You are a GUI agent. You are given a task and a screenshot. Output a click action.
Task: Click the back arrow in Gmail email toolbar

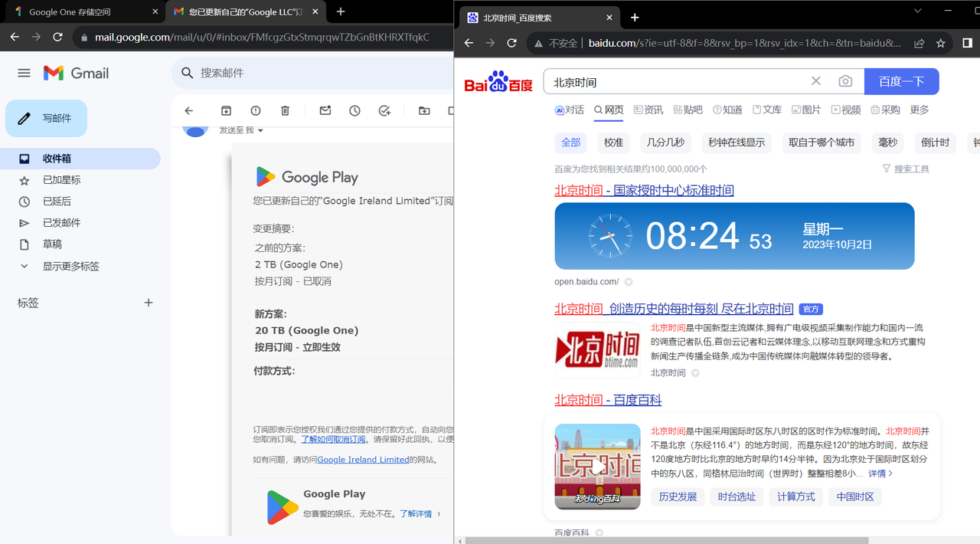click(189, 110)
